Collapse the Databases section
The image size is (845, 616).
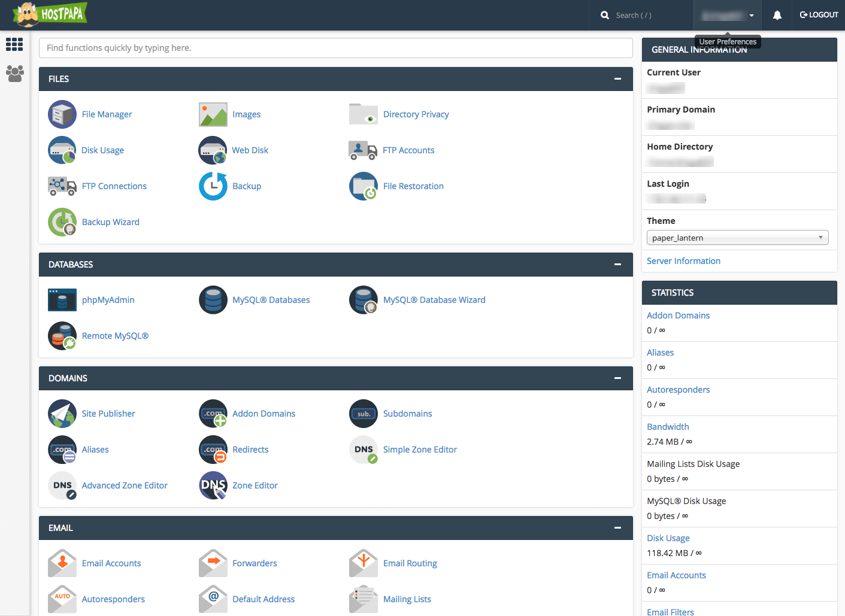pyautogui.click(x=617, y=265)
